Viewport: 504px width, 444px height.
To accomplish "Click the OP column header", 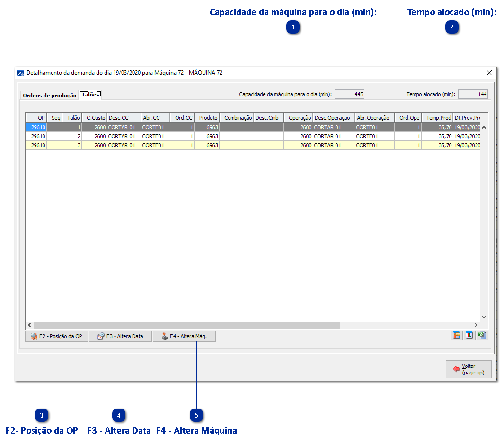I will (x=36, y=118).
